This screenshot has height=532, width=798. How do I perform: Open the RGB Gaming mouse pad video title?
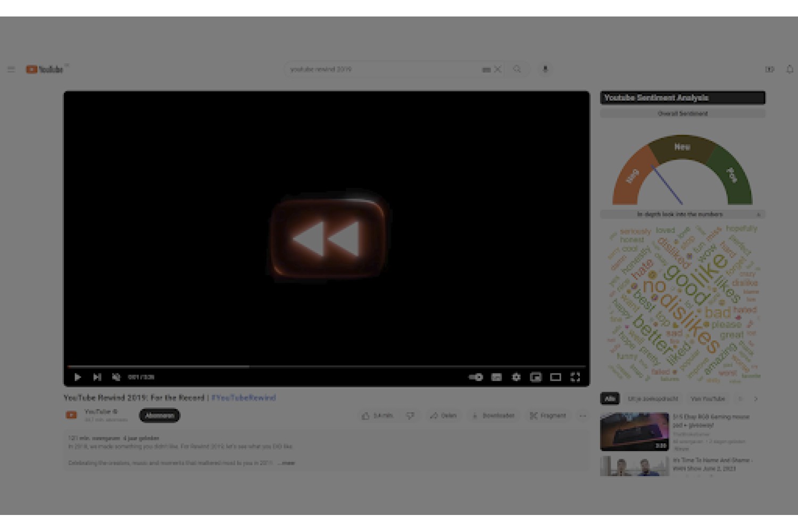point(711,421)
